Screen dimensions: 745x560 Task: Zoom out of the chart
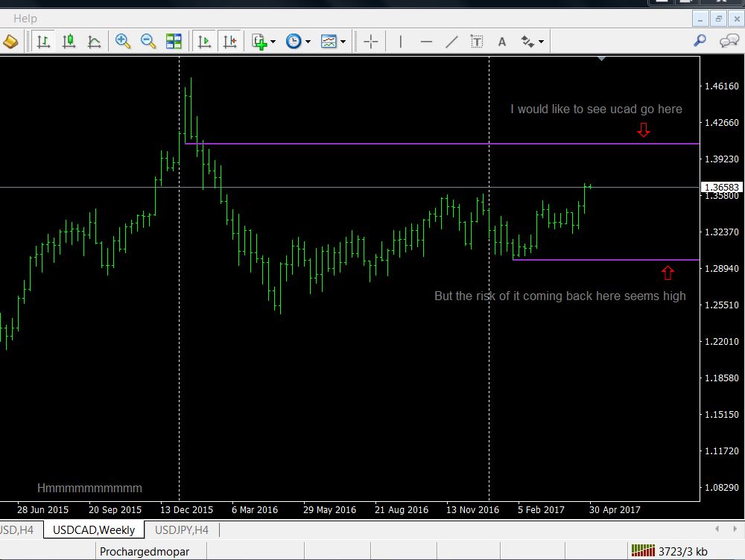[148, 42]
